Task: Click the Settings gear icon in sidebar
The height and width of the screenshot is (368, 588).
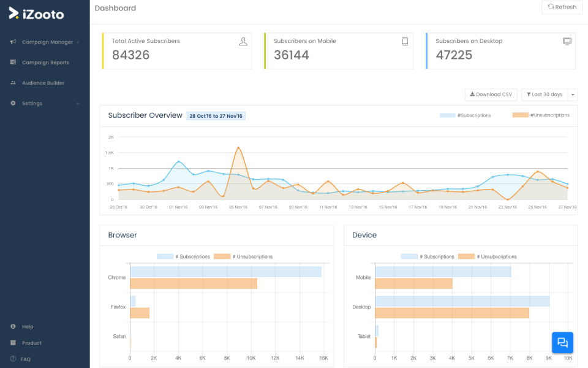Action: [x=13, y=103]
